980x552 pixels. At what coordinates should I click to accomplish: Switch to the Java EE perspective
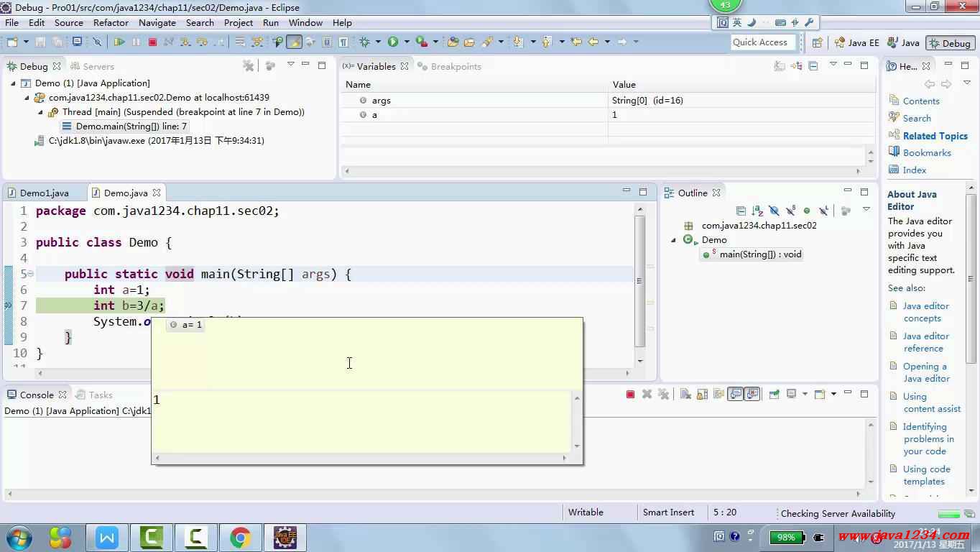coord(856,43)
